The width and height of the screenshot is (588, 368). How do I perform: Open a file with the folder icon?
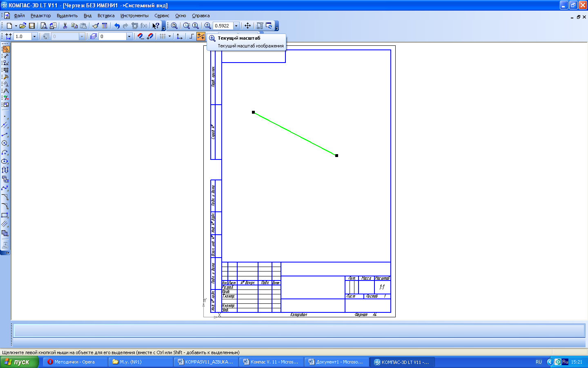click(23, 26)
